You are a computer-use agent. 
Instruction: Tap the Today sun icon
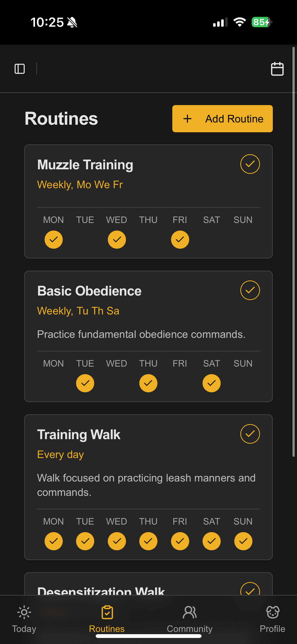coord(24,612)
